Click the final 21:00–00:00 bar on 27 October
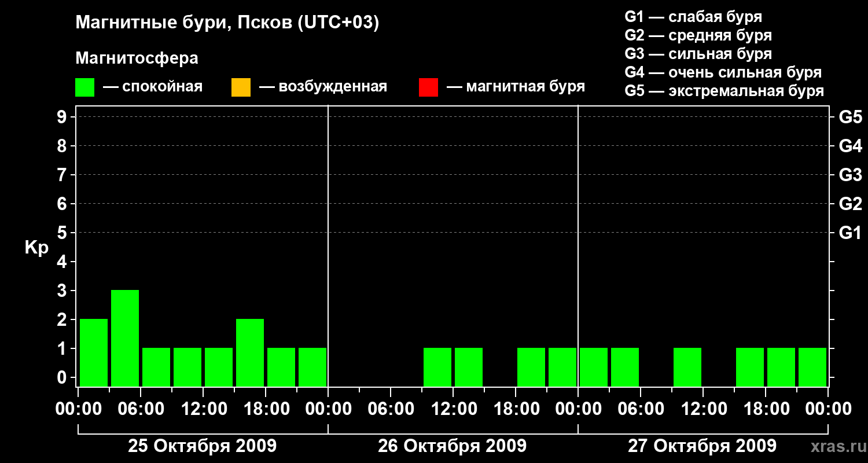 812,367
